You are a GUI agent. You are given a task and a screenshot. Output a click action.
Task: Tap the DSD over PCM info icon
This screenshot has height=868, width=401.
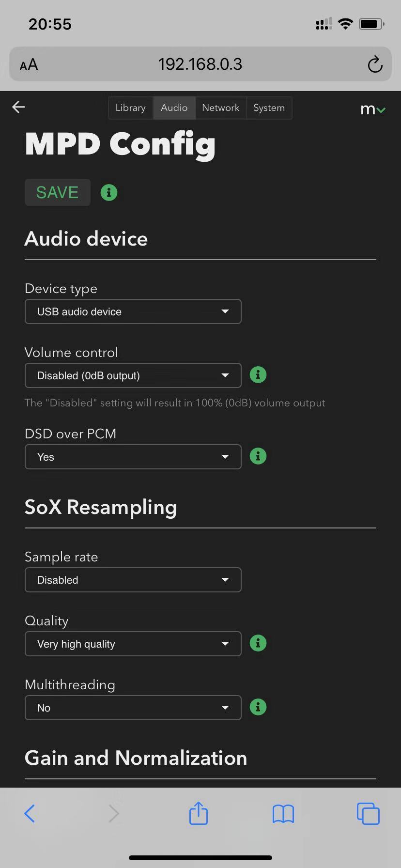coord(258,456)
